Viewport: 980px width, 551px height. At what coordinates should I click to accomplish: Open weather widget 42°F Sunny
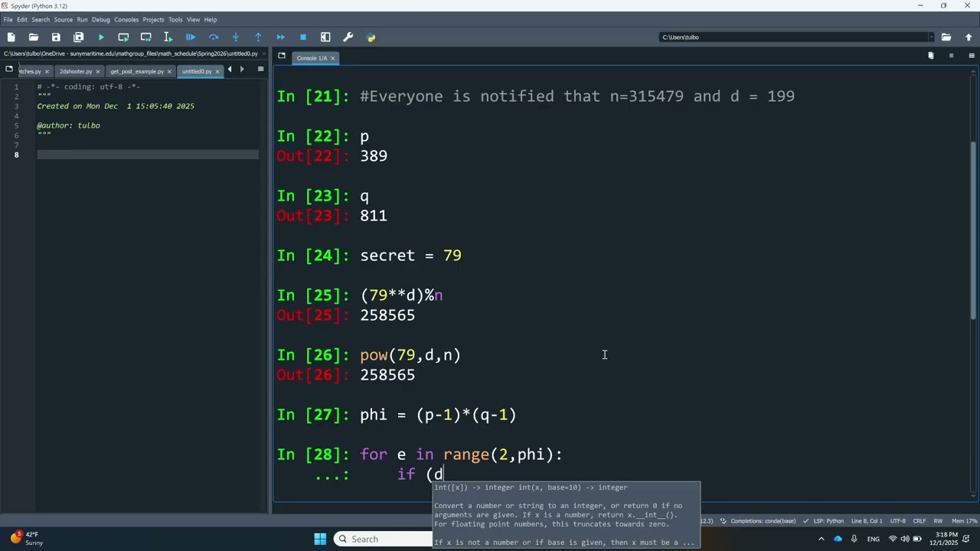[27, 539]
